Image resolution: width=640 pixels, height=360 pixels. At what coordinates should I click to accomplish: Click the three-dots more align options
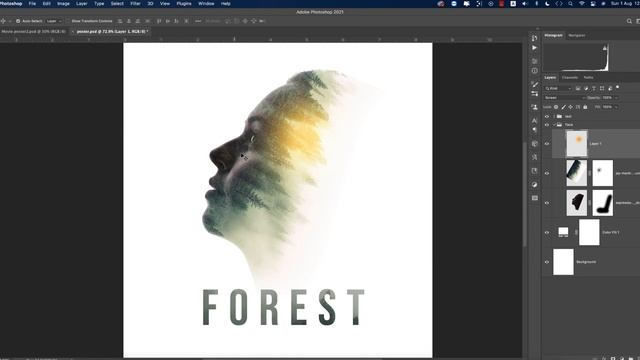click(198, 21)
